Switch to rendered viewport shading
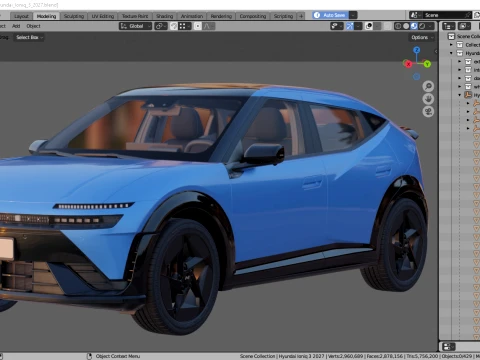This screenshot has height=360, width=480. (x=422, y=26)
